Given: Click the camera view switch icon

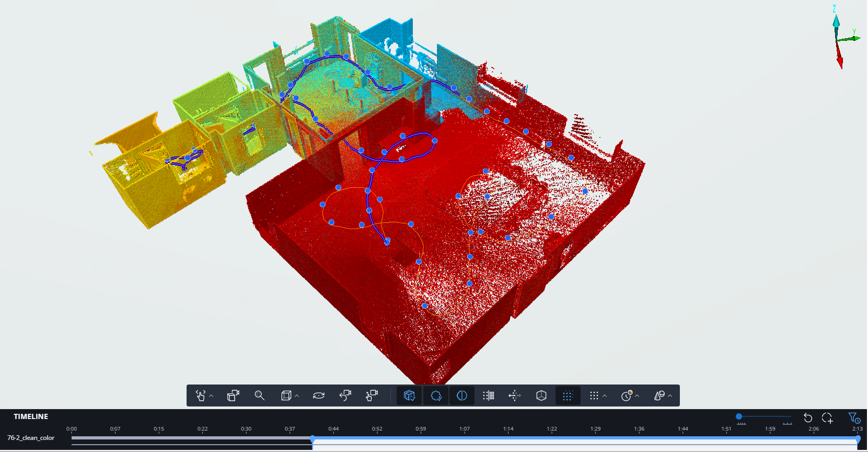Looking at the screenshot, I should pyautogui.click(x=233, y=395).
